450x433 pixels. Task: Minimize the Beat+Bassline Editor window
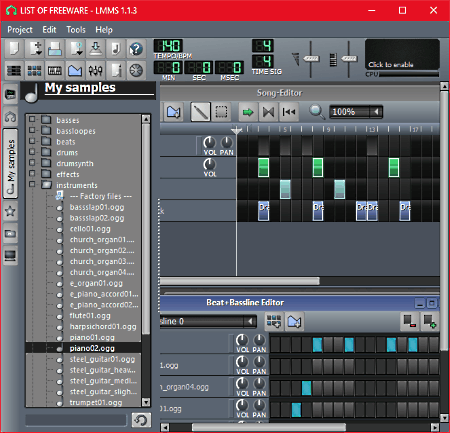[x=420, y=303]
